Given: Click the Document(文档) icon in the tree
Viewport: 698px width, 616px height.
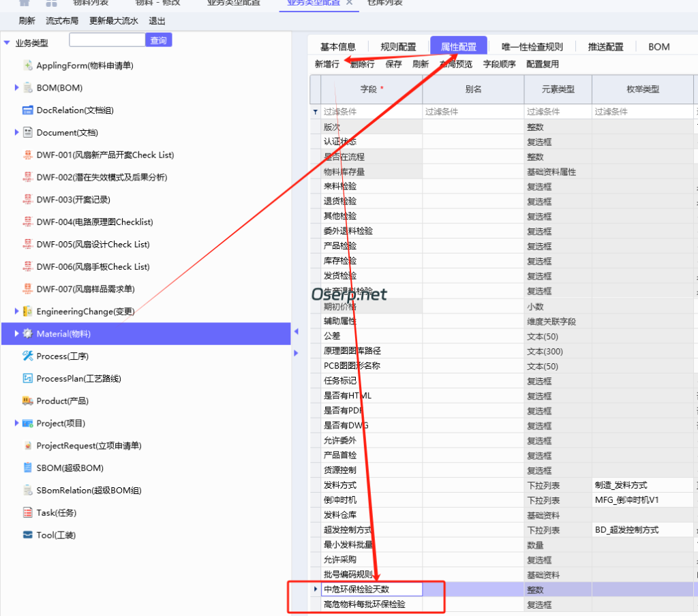Looking at the screenshot, I should [x=27, y=132].
